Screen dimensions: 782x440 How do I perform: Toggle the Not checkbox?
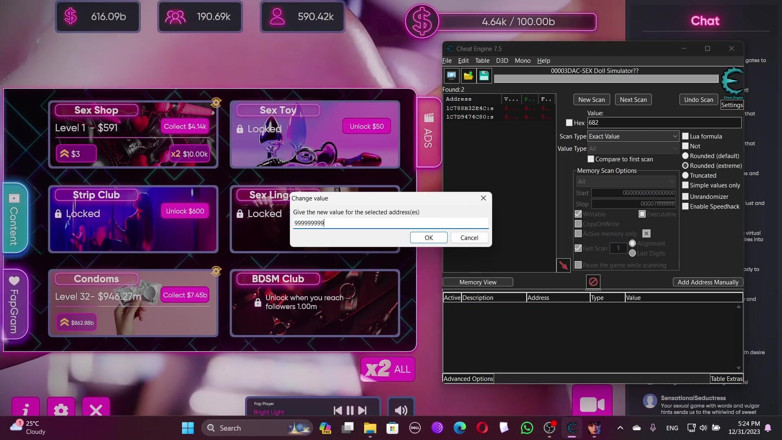coord(685,146)
